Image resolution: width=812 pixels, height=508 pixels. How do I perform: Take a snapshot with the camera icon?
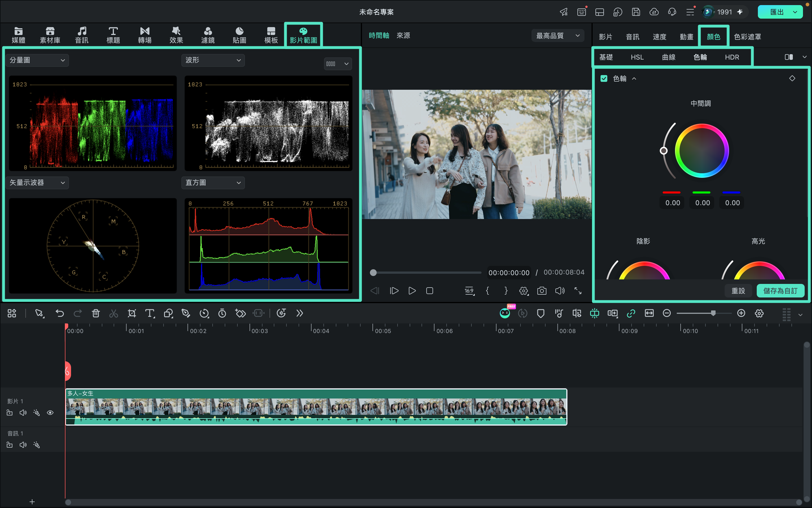[542, 291]
